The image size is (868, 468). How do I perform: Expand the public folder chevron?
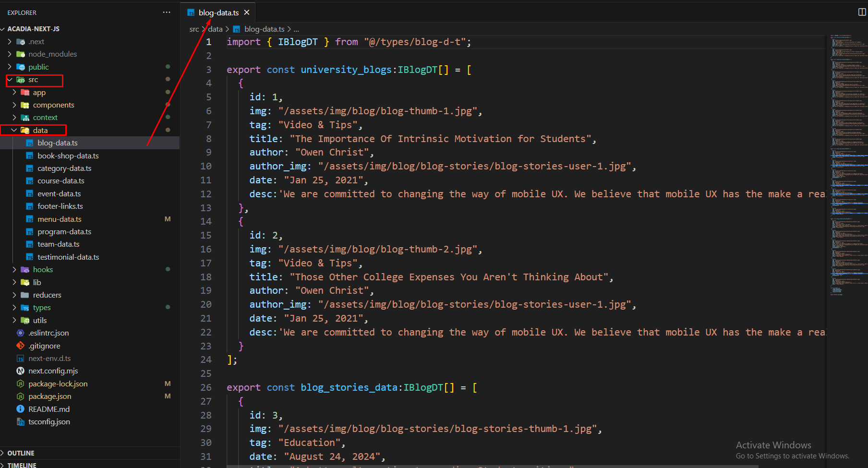[10, 67]
